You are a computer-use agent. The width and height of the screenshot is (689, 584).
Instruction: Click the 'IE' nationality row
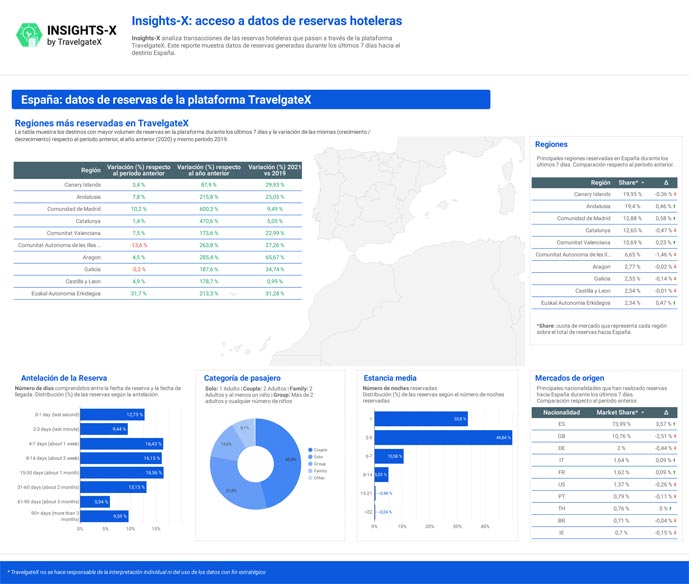[604, 533]
